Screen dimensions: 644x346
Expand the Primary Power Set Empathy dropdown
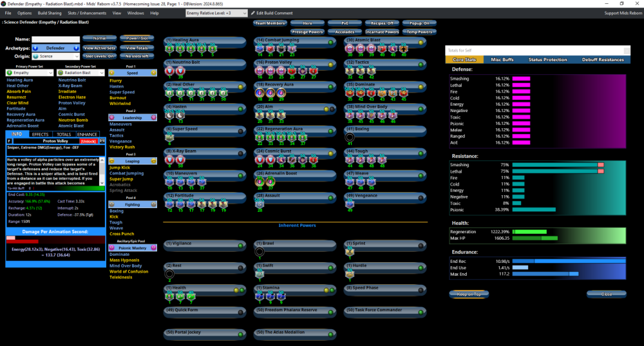[x=51, y=73]
